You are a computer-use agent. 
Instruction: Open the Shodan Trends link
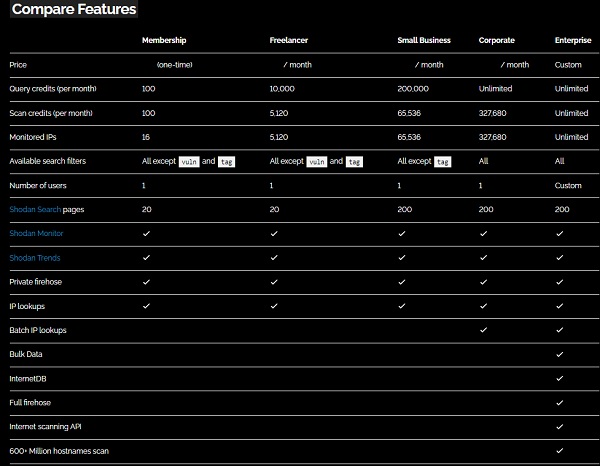coord(35,258)
